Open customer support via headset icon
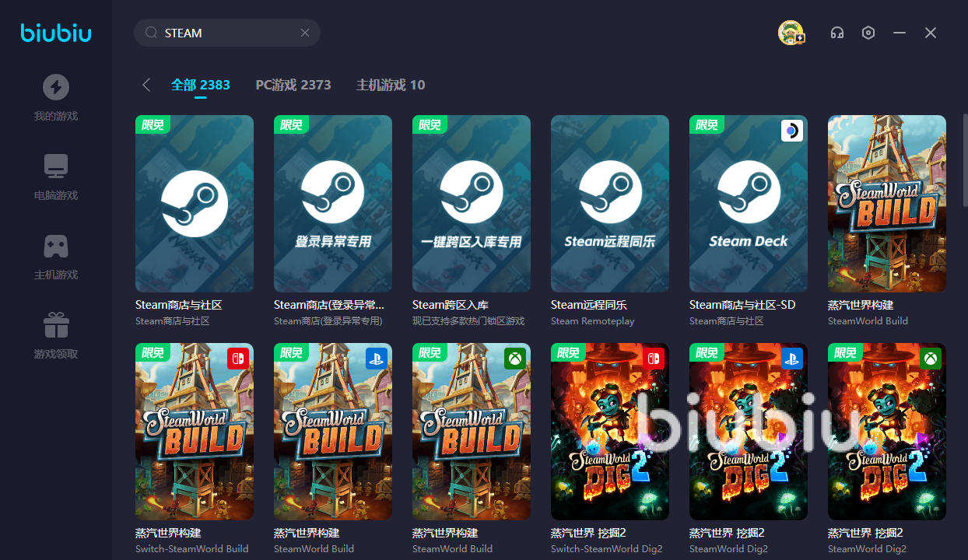 837,33
